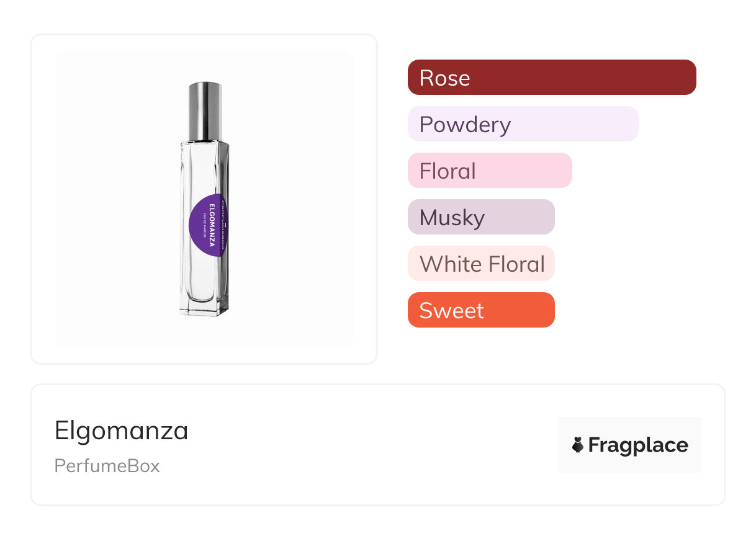Screen dimensions: 756x536
Task: Choose the Floral accord bar
Action: click(x=490, y=171)
